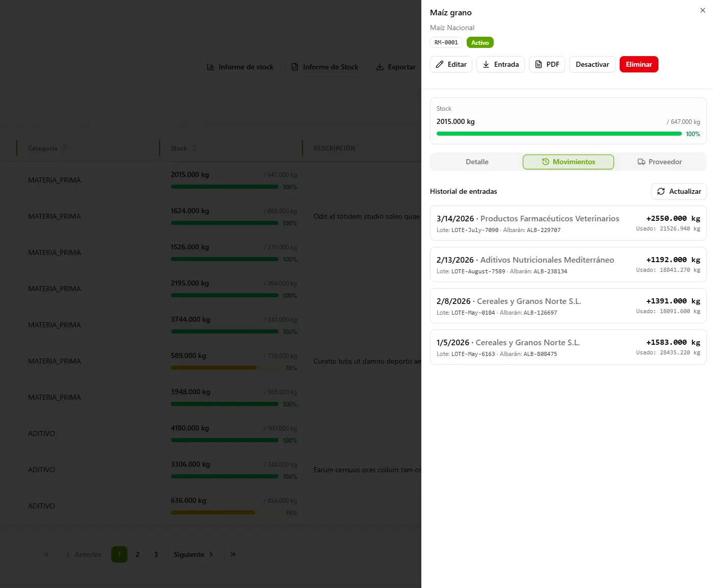713x588 pixels.
Task: Click the chart icon beside Informe de stock
Action: pos(211,67)
